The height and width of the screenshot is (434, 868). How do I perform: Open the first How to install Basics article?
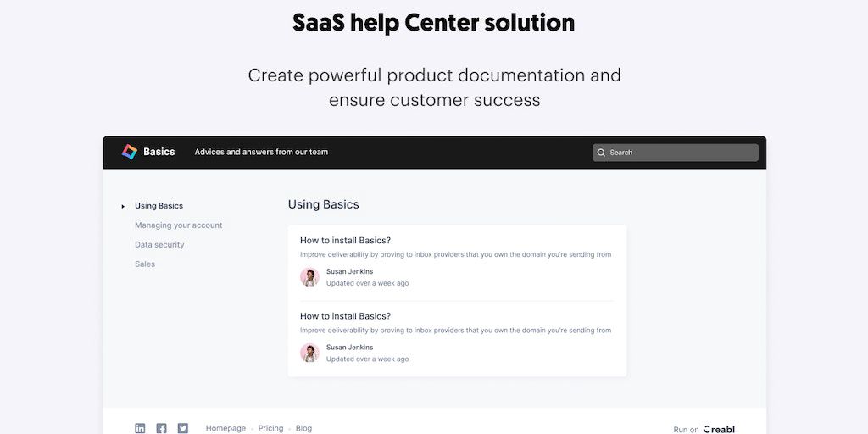[x=345, y=240]
